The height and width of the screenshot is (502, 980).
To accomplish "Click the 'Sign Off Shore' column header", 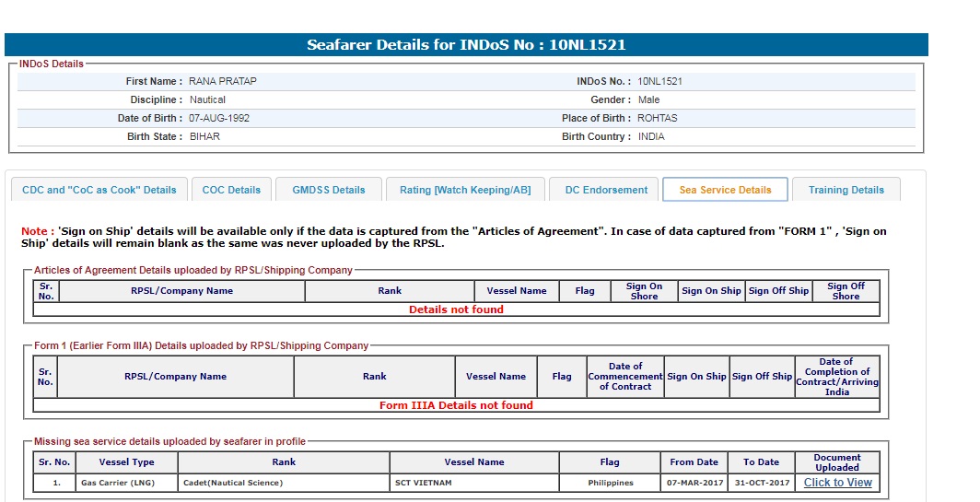I will [x=845, y=291].
